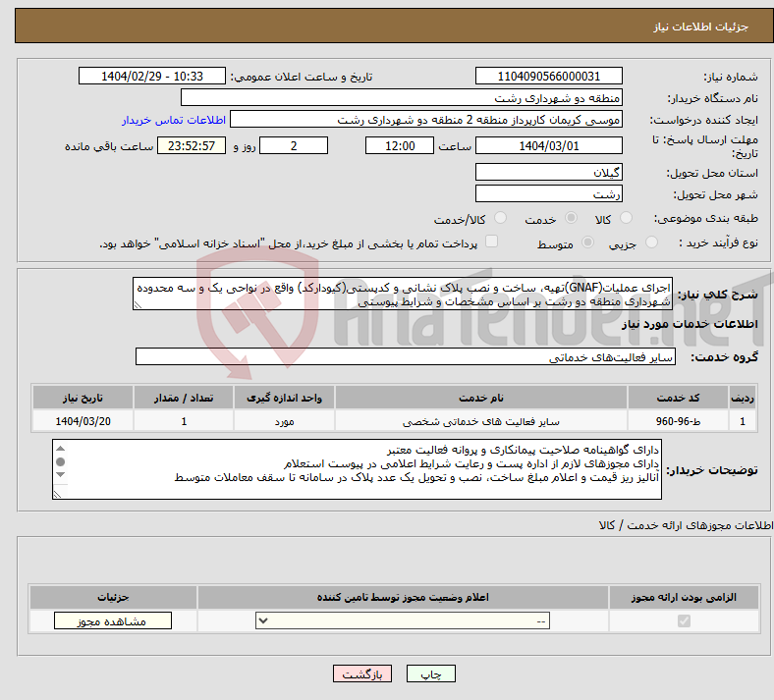Screen dimensions: 774x700
Task: Click the تاریخ نیاز column header
Action: (x=83, y=398)
